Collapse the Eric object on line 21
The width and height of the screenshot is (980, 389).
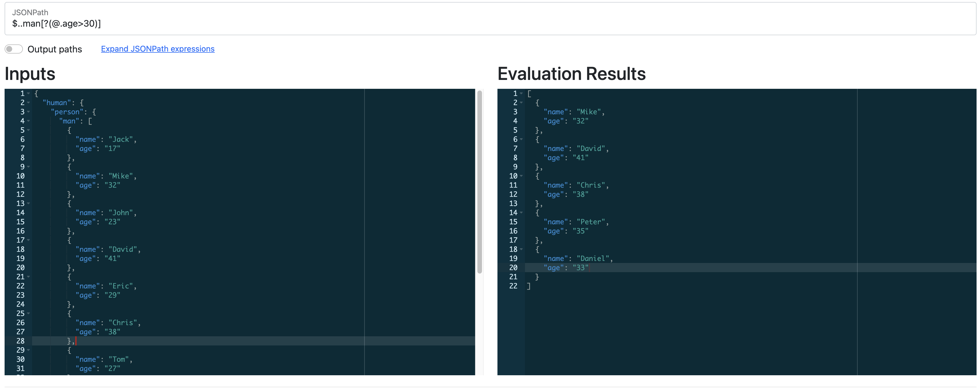(x=29, y=277)
